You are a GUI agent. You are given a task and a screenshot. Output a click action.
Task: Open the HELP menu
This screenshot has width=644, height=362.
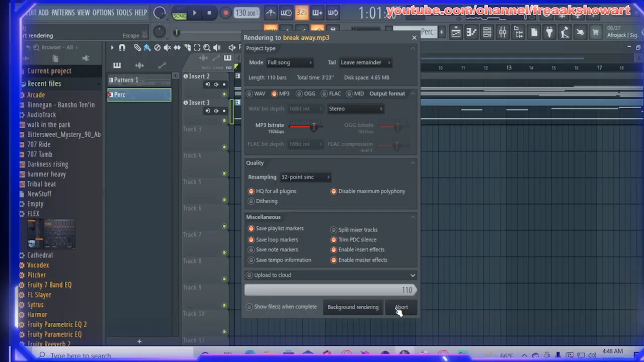141,13
